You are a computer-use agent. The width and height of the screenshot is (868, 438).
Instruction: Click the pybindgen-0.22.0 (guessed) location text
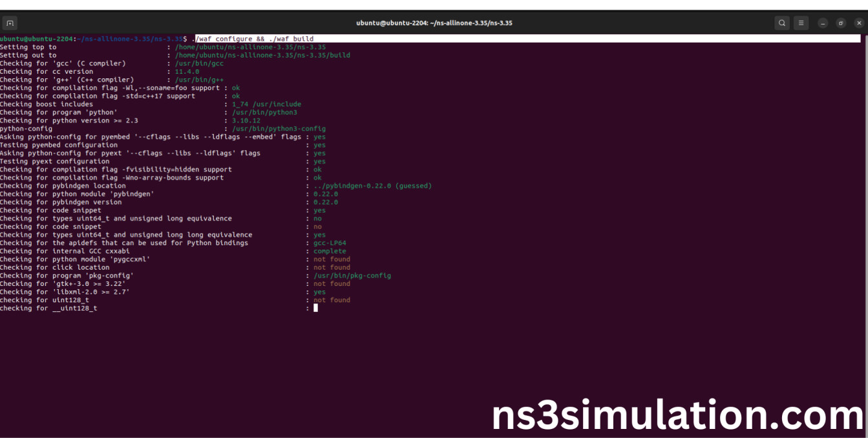tap(372, 186)
